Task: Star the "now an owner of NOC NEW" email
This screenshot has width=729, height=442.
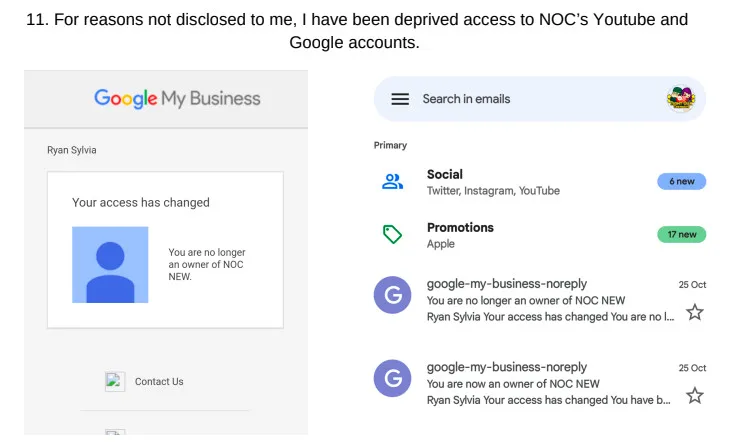Action: tap(694, 396)
